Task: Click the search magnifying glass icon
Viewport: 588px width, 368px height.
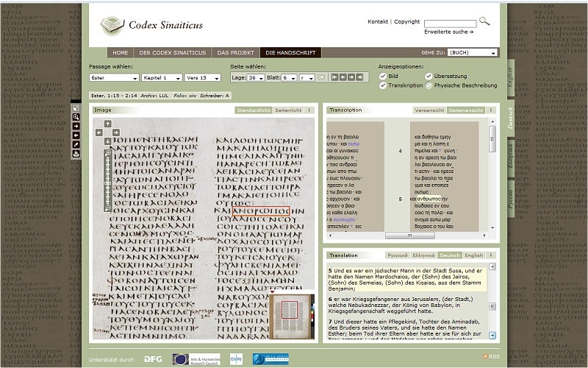Action: [x=484, y=21]
